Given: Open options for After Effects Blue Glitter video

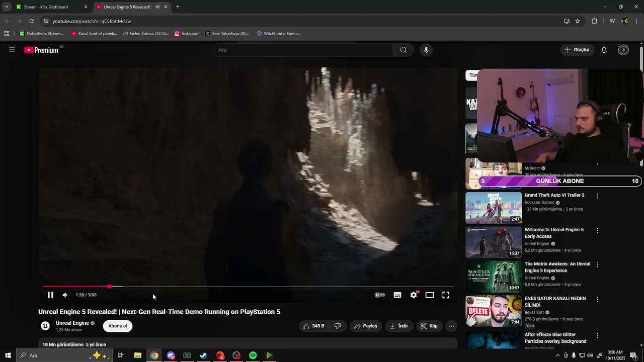Looking at the screenshot, I should click(x=598, y=336).
